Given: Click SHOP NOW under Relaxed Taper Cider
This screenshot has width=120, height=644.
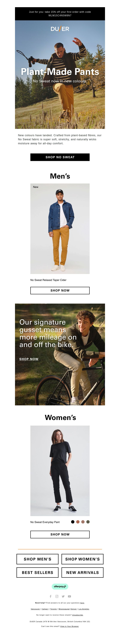Looking at the screenshot, I should [x=60, y=290].
